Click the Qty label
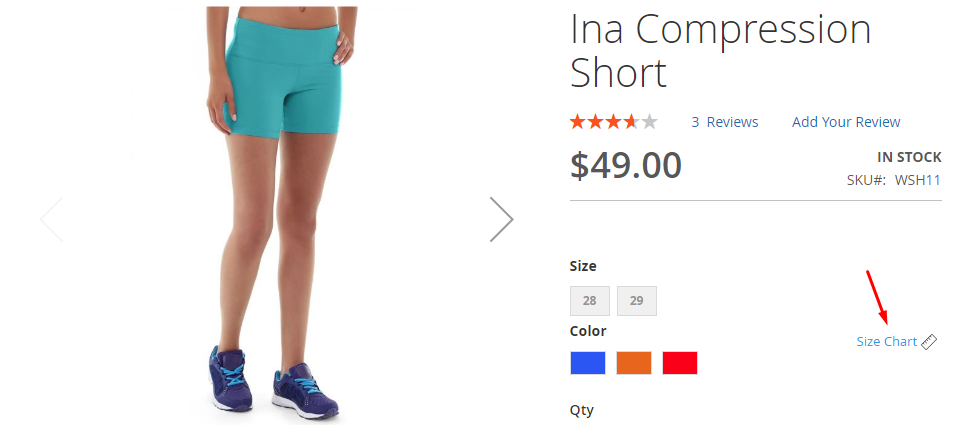The width and height of the screenshot is (954, 425). (581, 411)
